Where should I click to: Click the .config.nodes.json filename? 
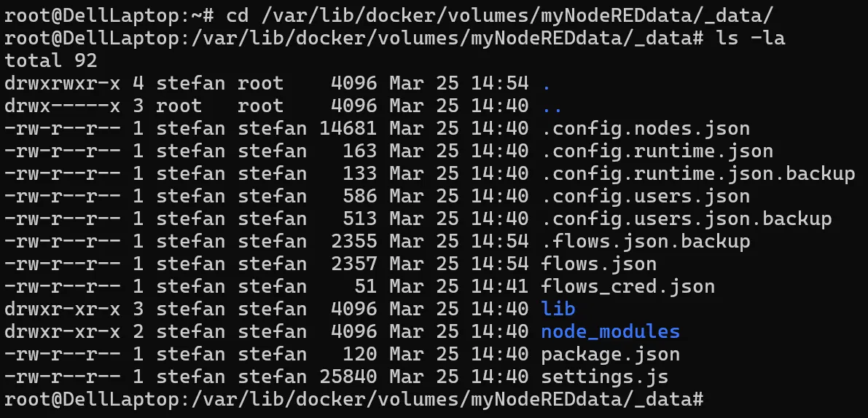(x=645, y=129)
